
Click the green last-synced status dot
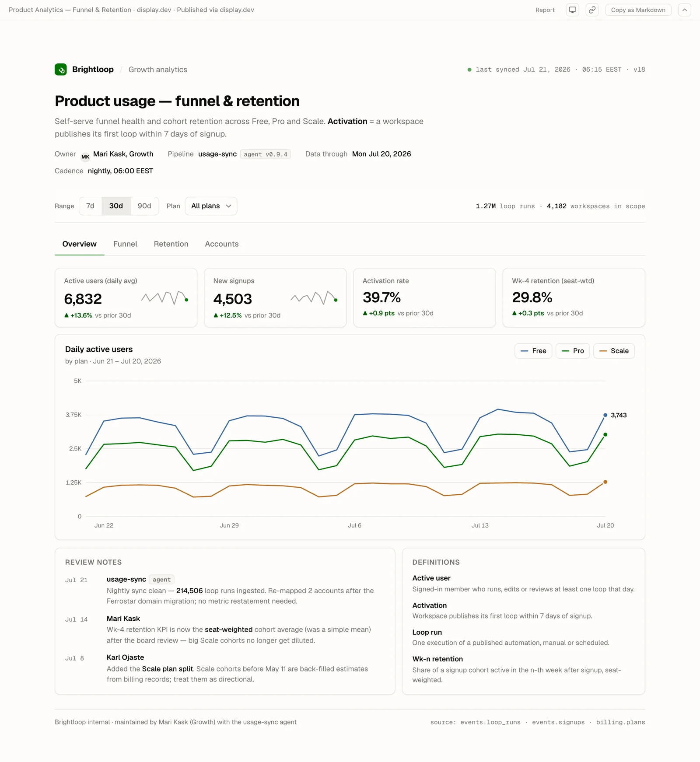coord(469,70)
